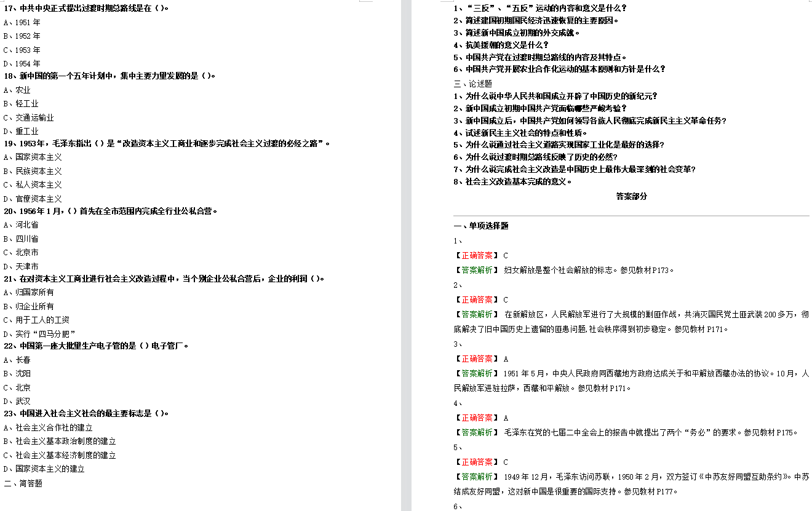
Task: Click explanation about 和平解放西藏办法的协议
Action: (x=631, y=381)
